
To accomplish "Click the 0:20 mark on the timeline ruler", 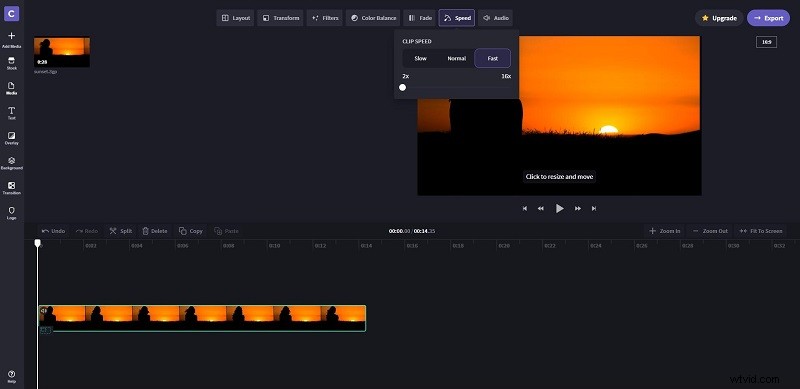I will pyautogui.click(x=504, y=246).
